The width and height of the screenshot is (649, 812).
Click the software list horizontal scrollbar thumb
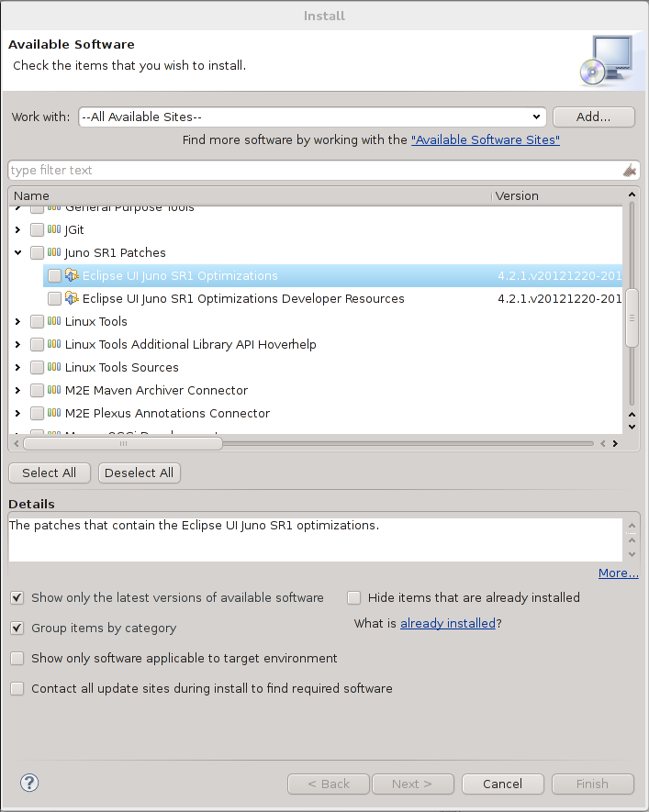[123, 443]
